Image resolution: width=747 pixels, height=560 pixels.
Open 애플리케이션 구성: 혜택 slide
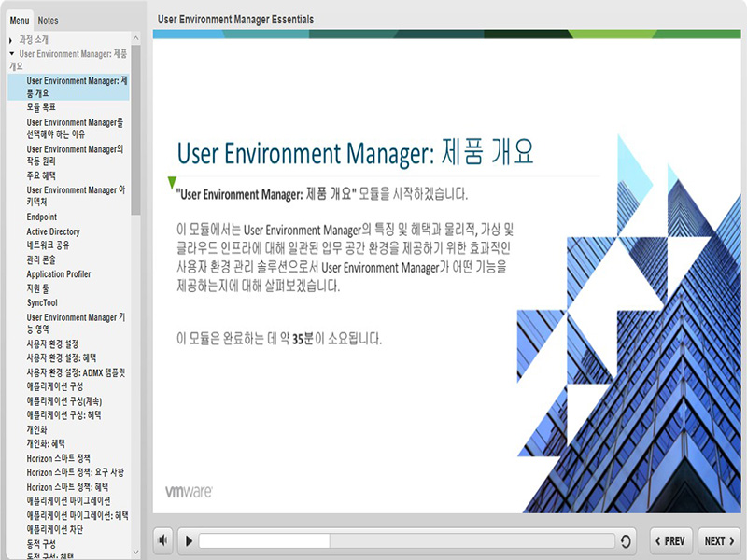(63, 414)
